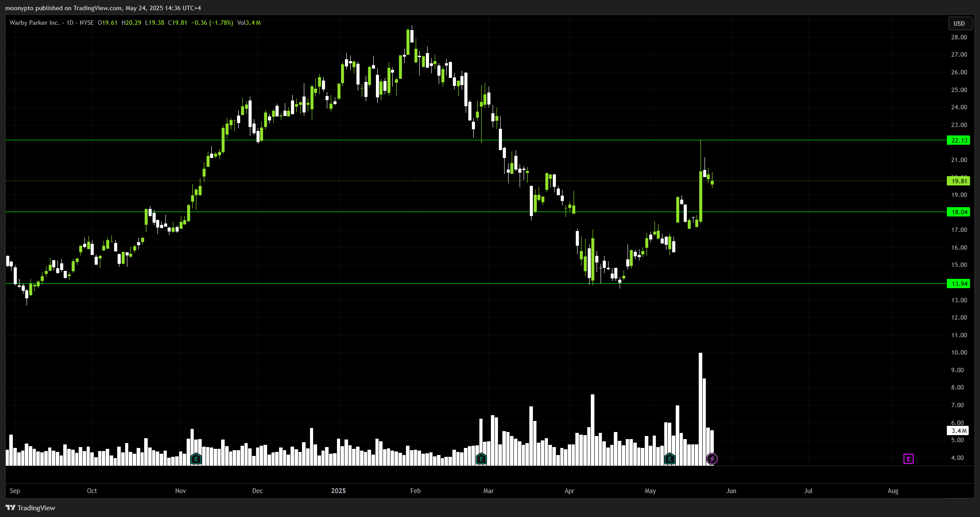Click the Jul label on time axis
Viewport: 980px width, 517px height.
tap(808, 491)
